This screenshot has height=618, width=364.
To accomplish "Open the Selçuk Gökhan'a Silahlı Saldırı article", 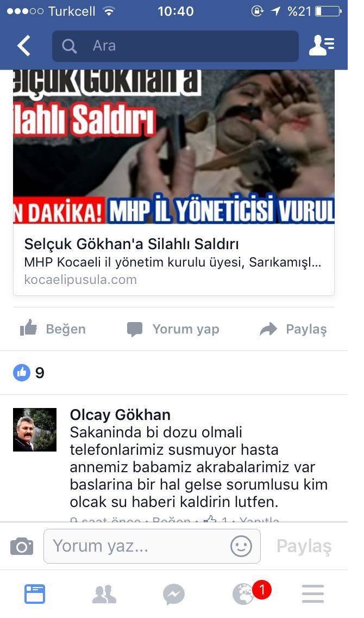I will tap(131, 244).
